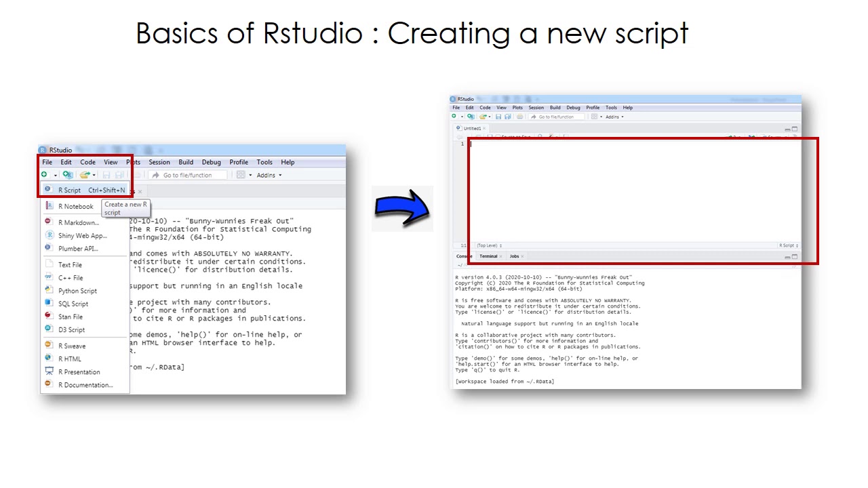Open the Addins dropdown in left RStudio window
The height and width of the screenshot is (488, 868).
click(269, 175)
